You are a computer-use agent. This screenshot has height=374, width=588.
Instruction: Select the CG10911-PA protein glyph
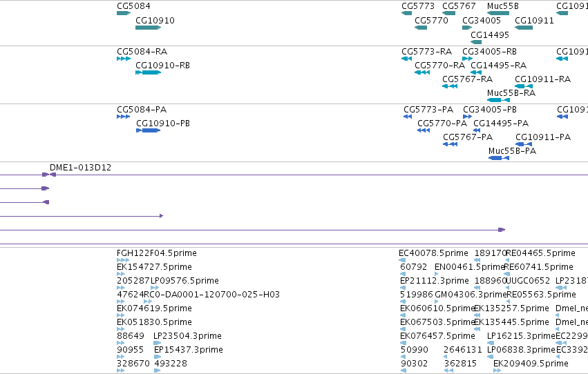[x=524, y=144]
